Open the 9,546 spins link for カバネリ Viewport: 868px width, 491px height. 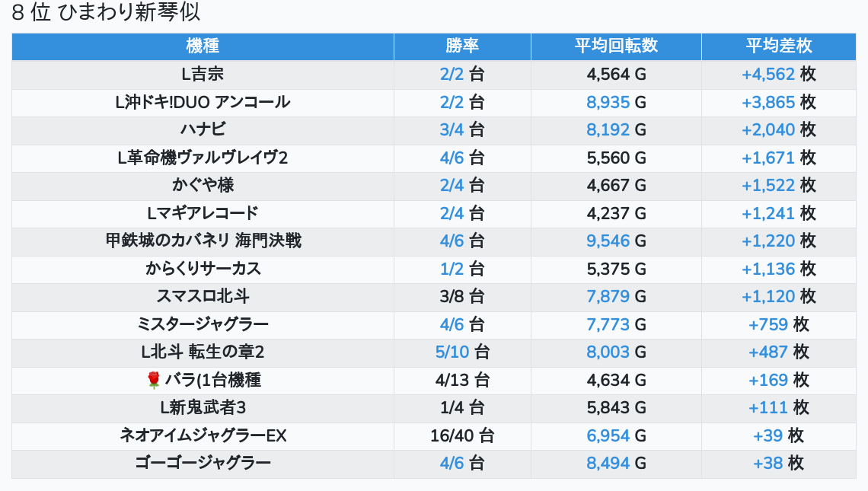coord(608,241)
